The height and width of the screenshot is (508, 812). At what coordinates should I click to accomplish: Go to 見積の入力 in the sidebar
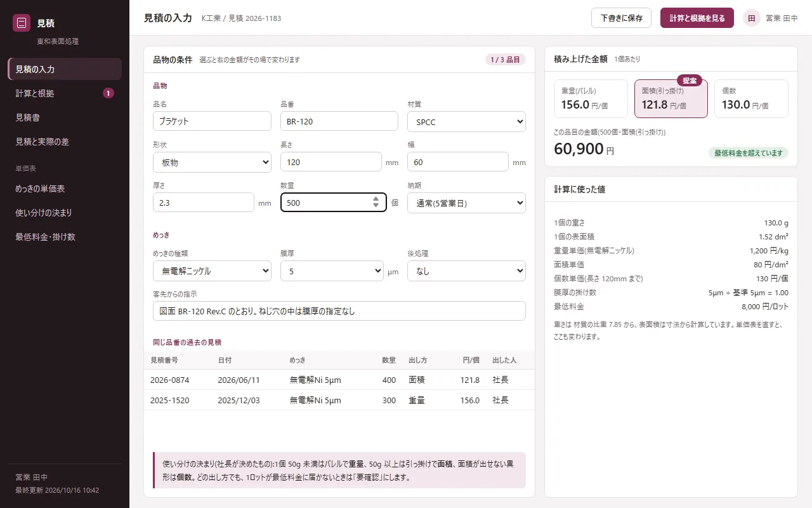pos(65,69)
